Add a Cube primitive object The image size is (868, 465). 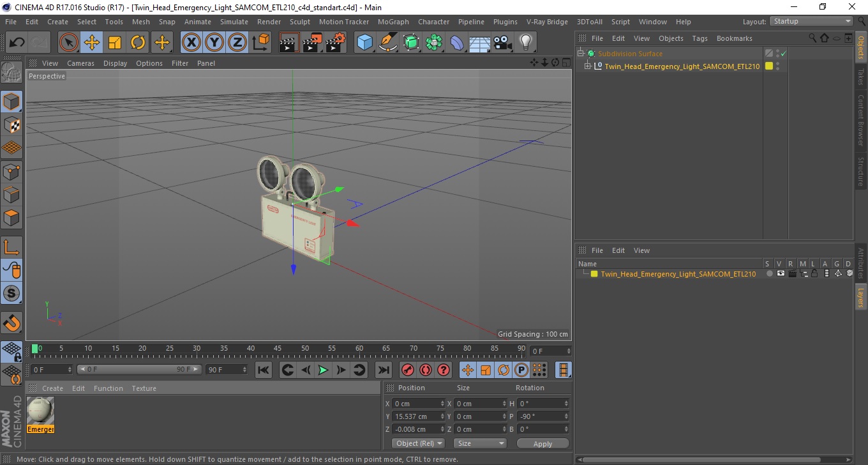(364, 43)
